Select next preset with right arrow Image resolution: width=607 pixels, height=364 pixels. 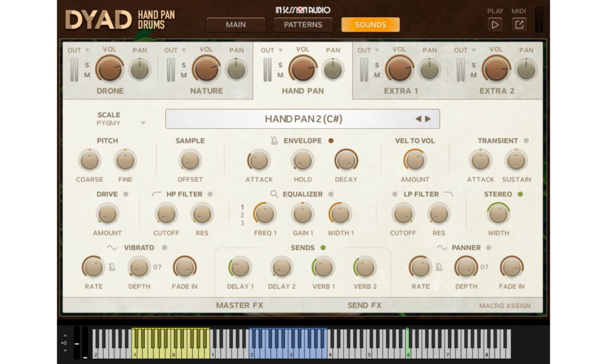tap(428, 119)
